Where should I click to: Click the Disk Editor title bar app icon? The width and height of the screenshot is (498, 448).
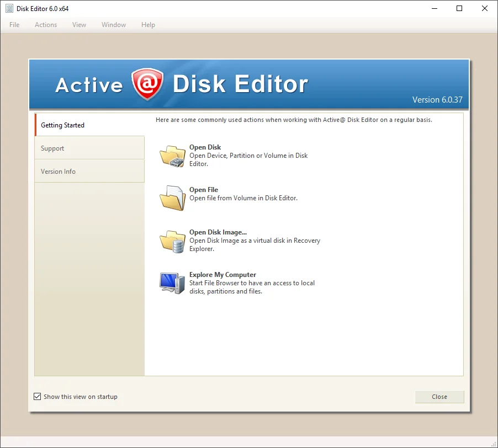[9, 9]
